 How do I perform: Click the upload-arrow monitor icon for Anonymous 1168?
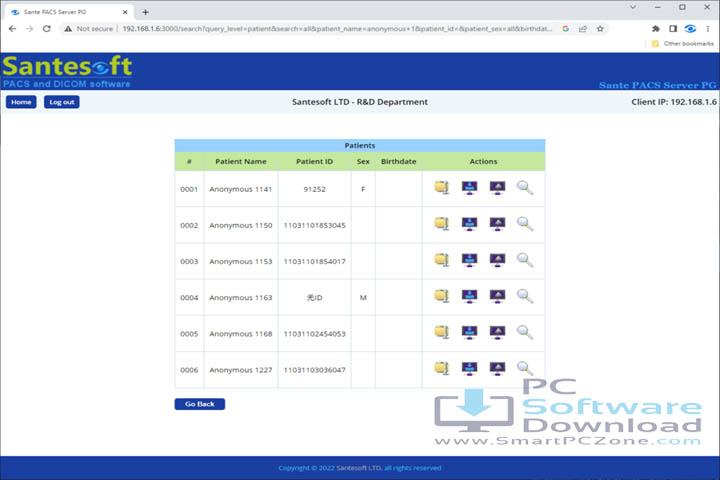(497, 332)
